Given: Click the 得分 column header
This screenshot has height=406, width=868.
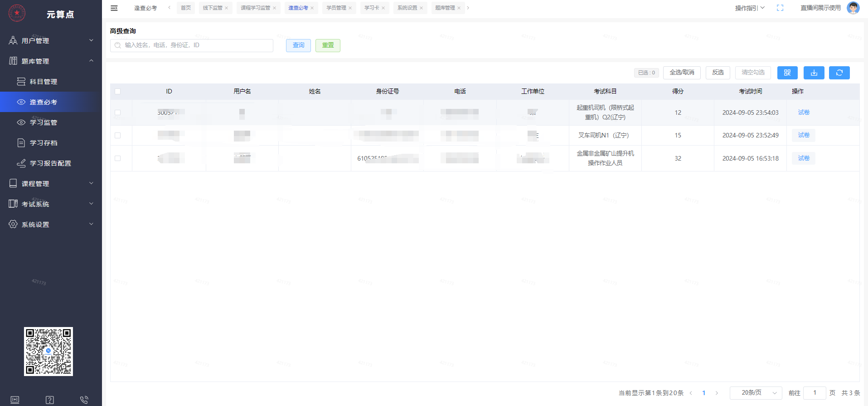Looking at the screenshot, I should coord(678,92).
